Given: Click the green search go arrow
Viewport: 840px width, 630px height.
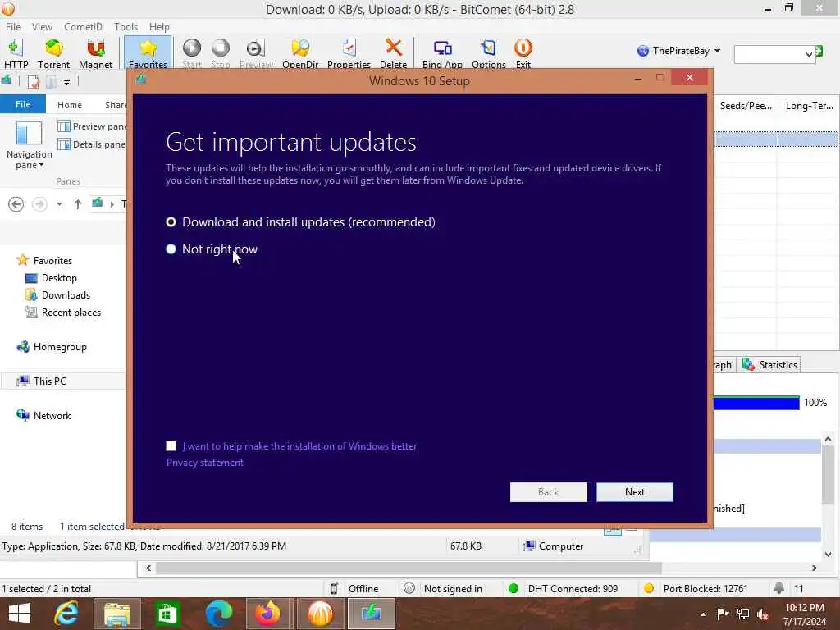Looking at the screenshot, I should 819,52.
